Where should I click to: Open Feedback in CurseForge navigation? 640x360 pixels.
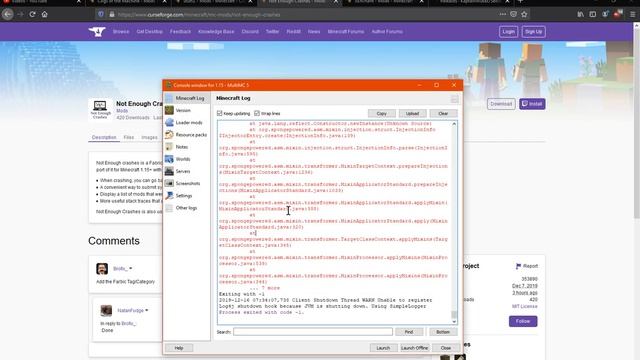click(180, 31)
